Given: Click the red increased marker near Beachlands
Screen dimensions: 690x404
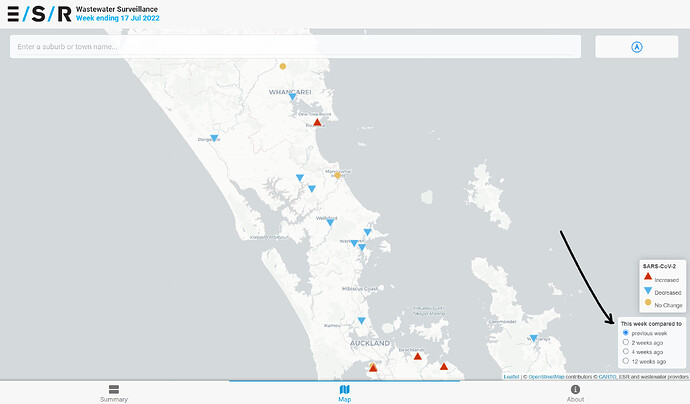Looking at the screenshot, I should pos(418,356).
